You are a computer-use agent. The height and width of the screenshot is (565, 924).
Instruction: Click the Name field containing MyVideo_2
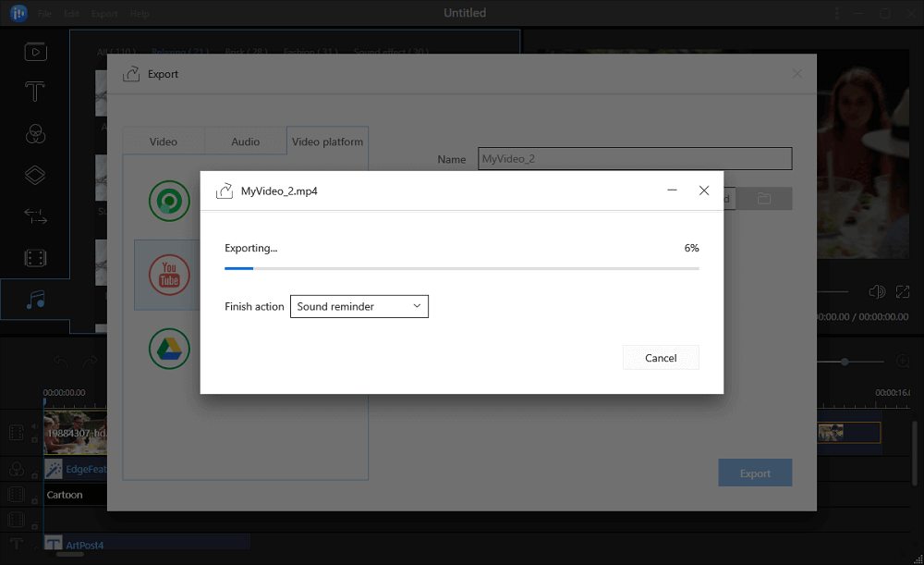(x=634, y=159)
